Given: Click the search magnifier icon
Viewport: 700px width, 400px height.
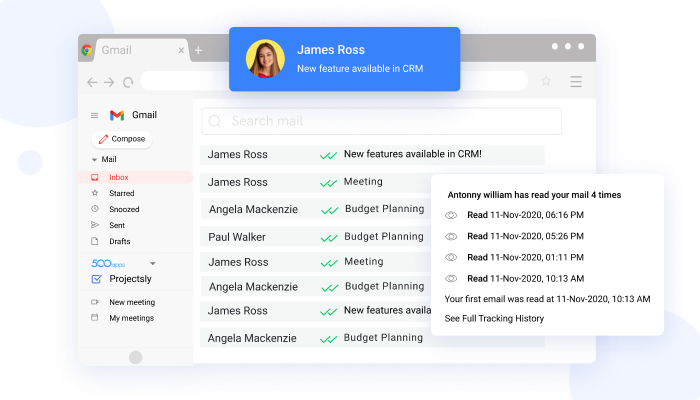Looking at the screenshot, I should click(x=215, y=121).
